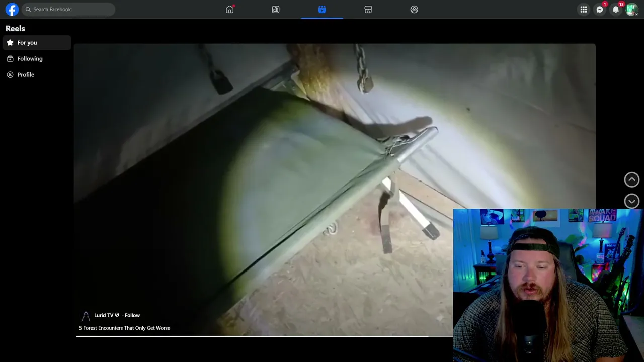Click the Lurid TV avatar icon
The width and height of the screenshot is (644, 362).
tap(86, 316)
